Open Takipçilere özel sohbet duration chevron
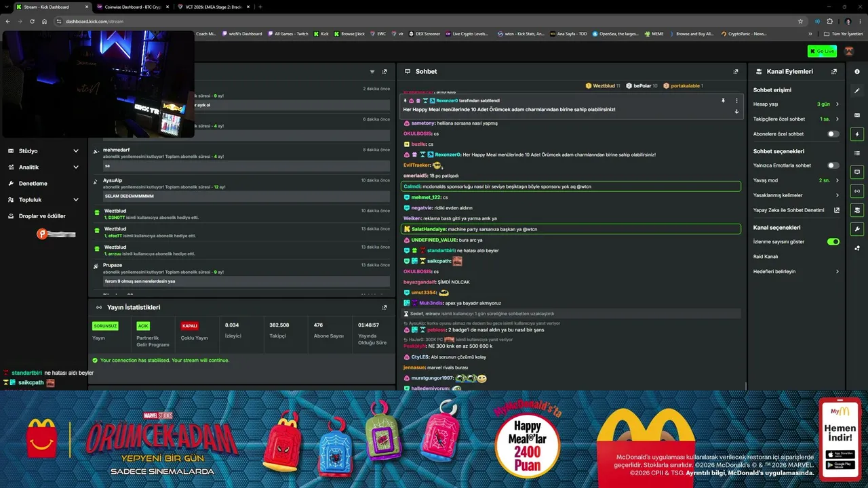The width and height of the screenshot is (868, 488). [x=837, y=119]
